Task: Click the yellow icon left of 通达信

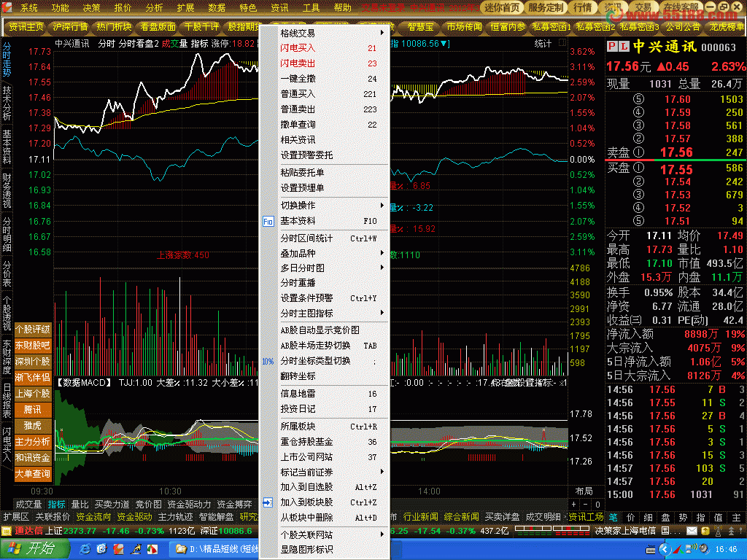Action: (7, 531)
